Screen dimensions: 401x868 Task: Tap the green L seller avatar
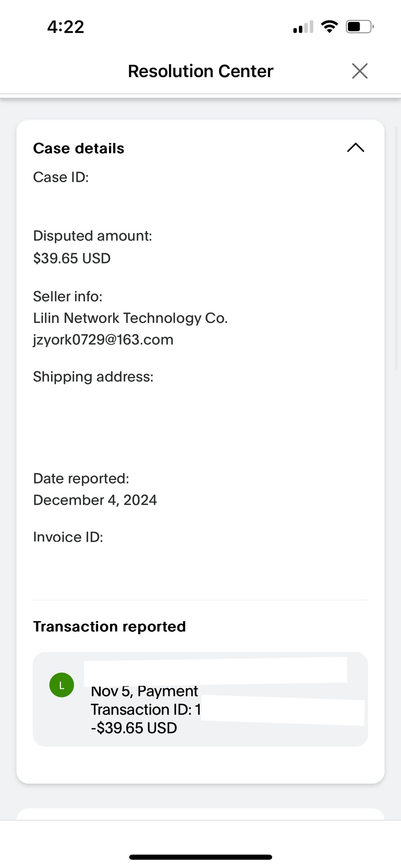click(62, 685)
